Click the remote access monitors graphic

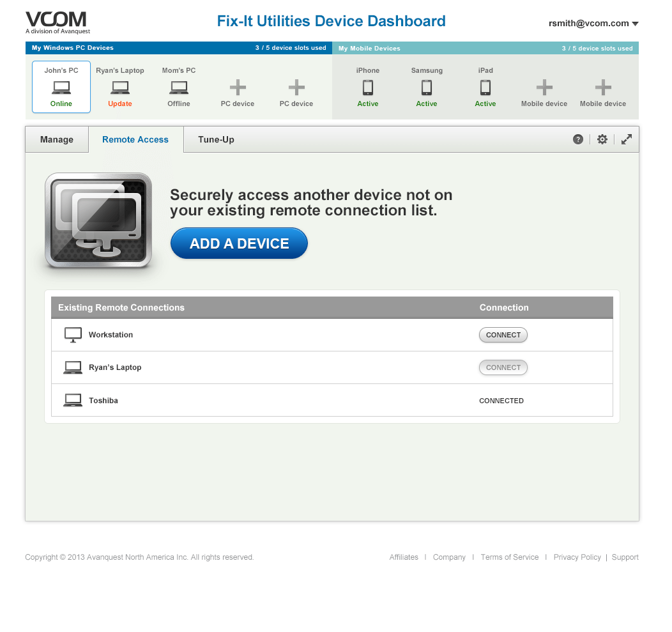(x=98, y=220)
